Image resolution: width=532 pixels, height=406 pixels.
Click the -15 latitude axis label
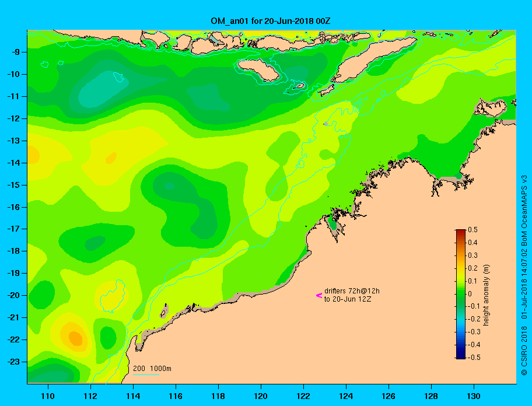point(13,185)
